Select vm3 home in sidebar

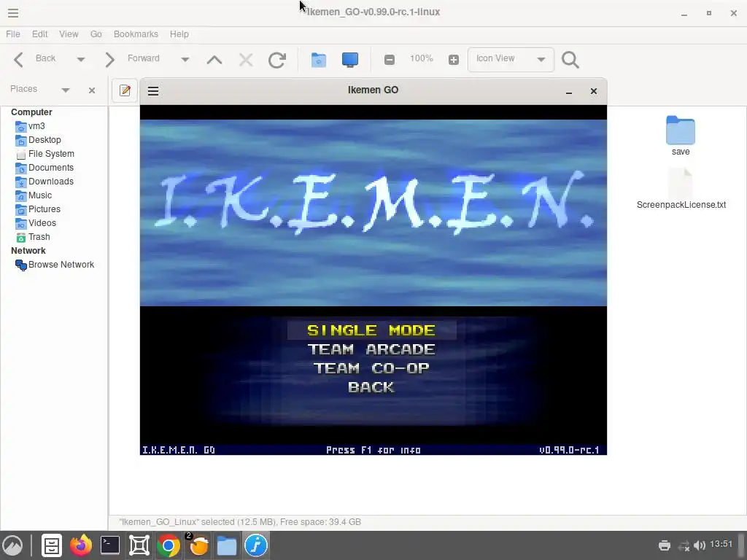pos(31,126)
